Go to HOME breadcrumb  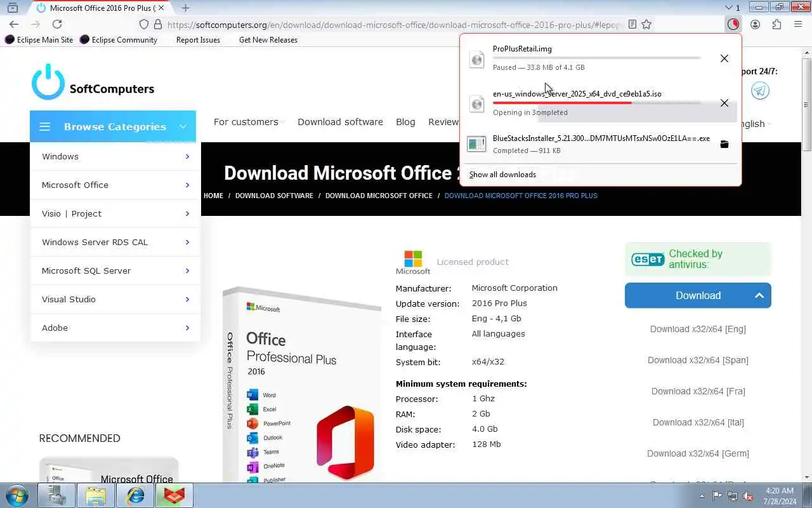(x=213, y=196)
